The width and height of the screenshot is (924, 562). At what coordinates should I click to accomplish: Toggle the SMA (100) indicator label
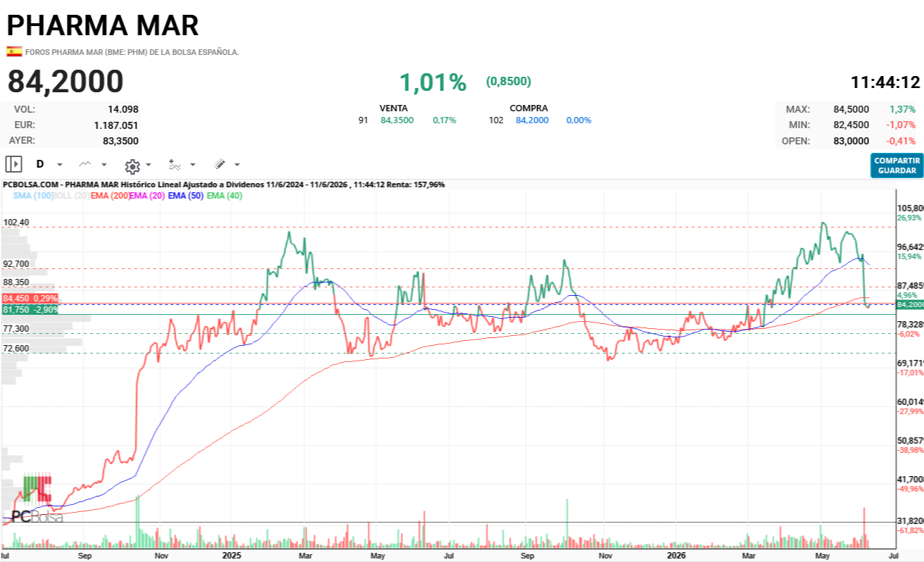(33, 196)
